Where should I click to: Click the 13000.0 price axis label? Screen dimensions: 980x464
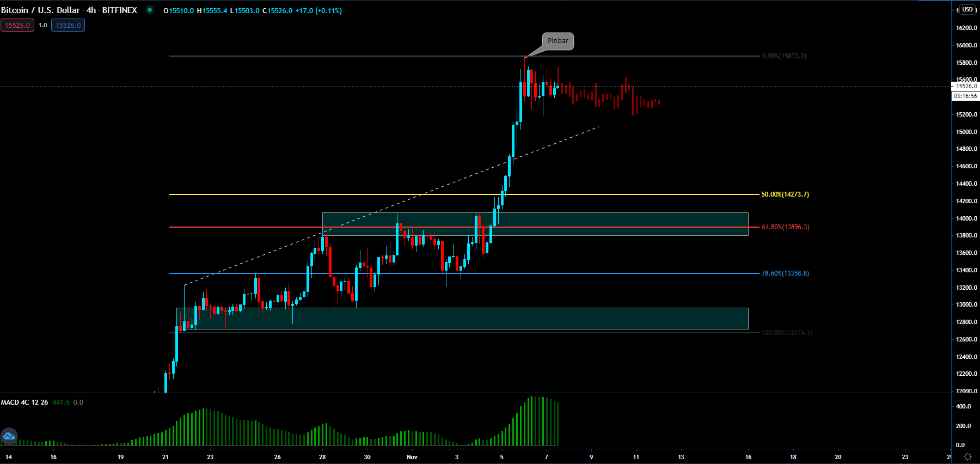click(966, 304)
